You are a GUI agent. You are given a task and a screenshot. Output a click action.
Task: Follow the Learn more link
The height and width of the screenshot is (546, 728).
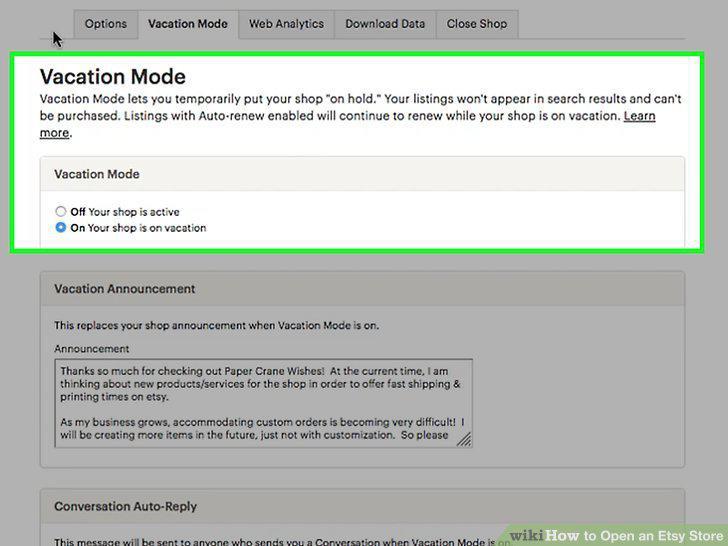(x=639, y=116)
